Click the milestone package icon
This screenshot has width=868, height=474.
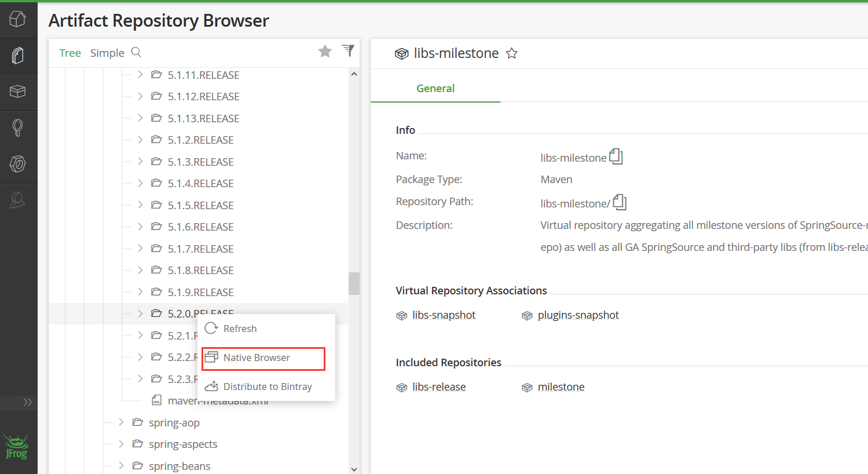pos(527,388)
